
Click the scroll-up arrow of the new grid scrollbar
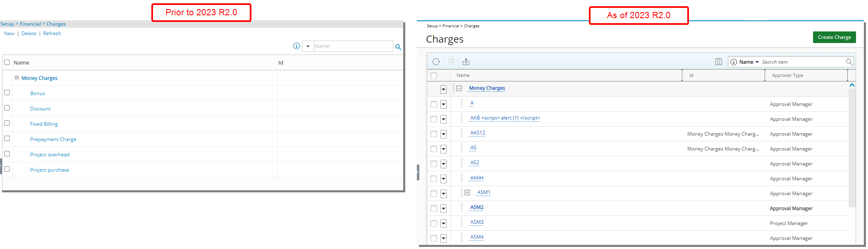click(x=852, y=85)
